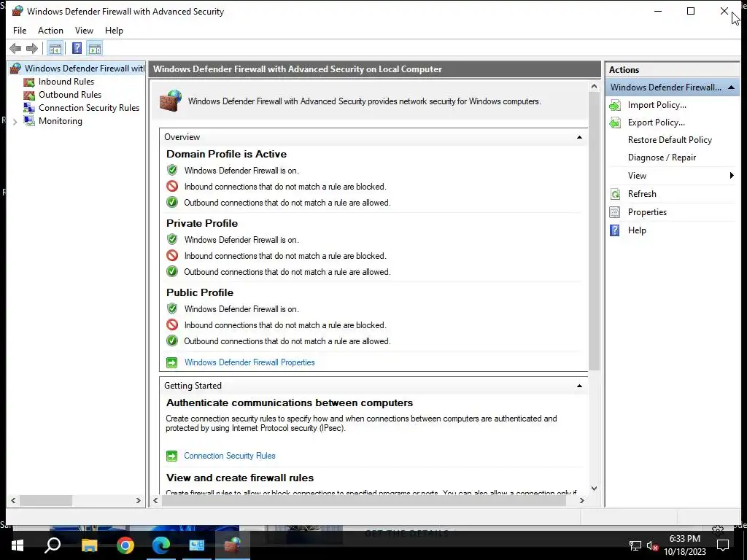
Task: Open the File menu
Action: [x=20, y=31]
